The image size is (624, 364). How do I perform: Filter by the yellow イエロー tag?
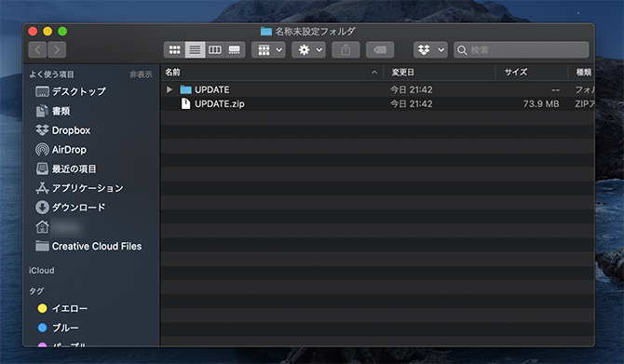point(62,308)
